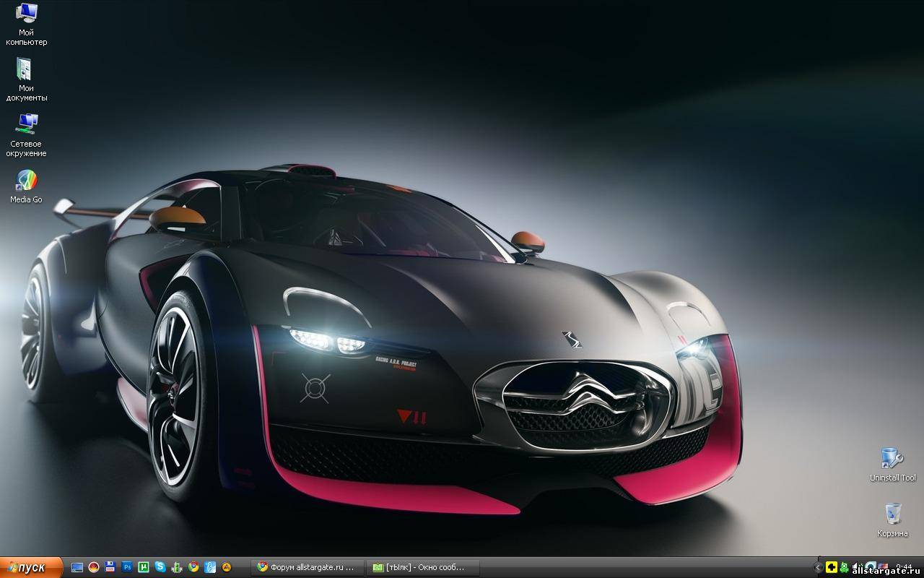Click the blue floppy disk quick launch icon
The height and width of the screenshot is (578, 924).
[110, 567]
